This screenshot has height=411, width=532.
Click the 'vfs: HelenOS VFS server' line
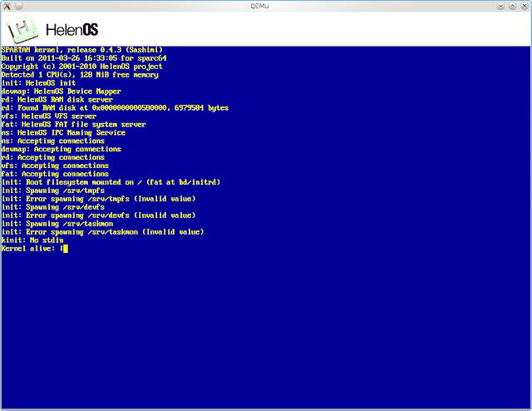click(49, 116)
